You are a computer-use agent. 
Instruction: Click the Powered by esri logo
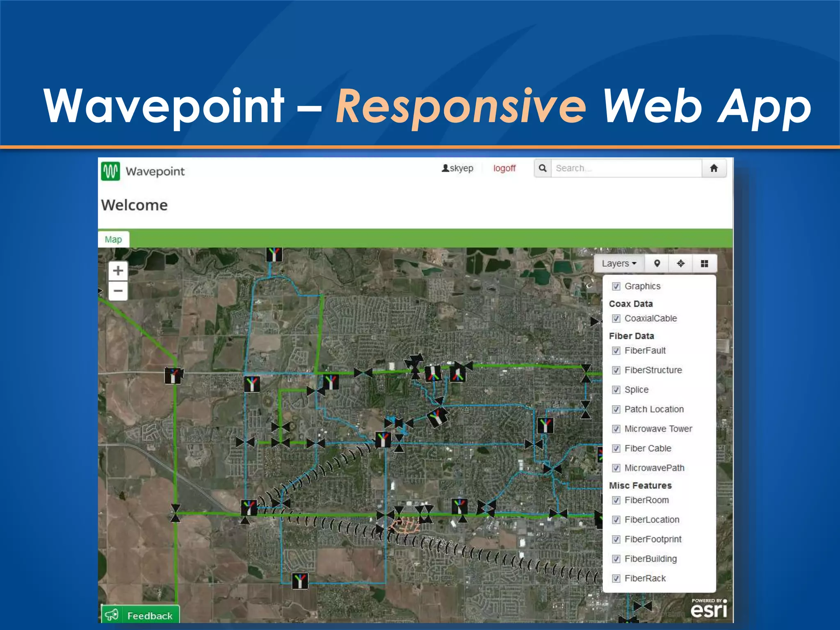(x=709, y=608)
